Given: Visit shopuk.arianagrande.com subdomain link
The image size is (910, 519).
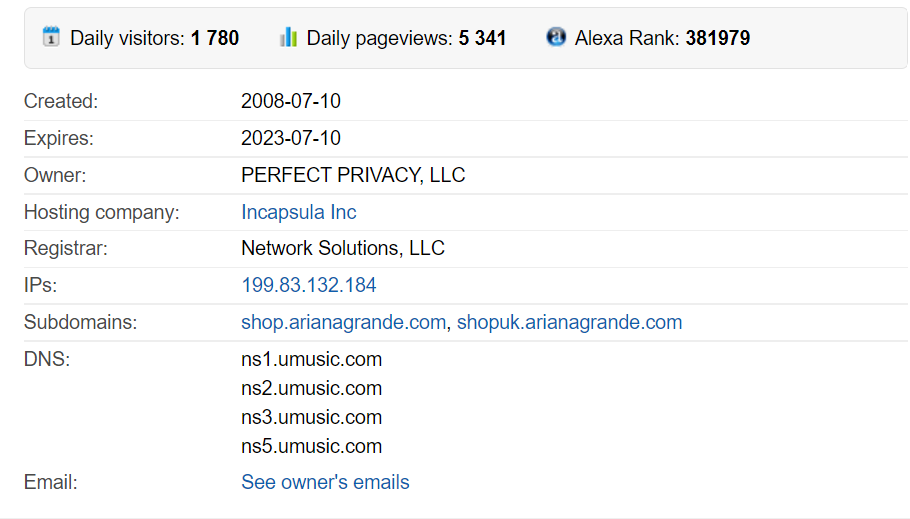Looking at the screenshot, I should pos(569,322).
